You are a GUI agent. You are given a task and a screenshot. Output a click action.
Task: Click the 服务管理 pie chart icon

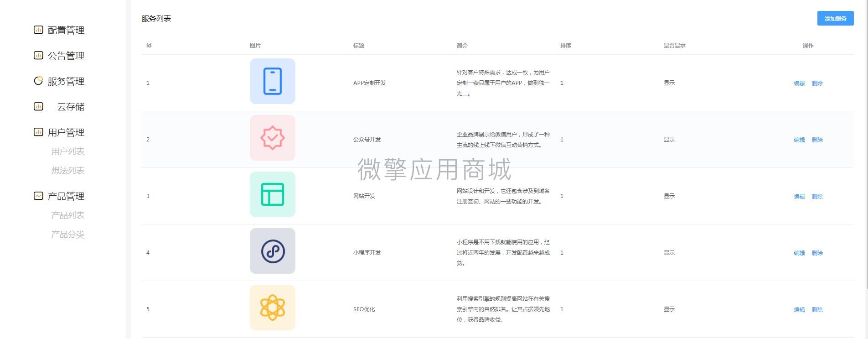[x=38, y=81]
